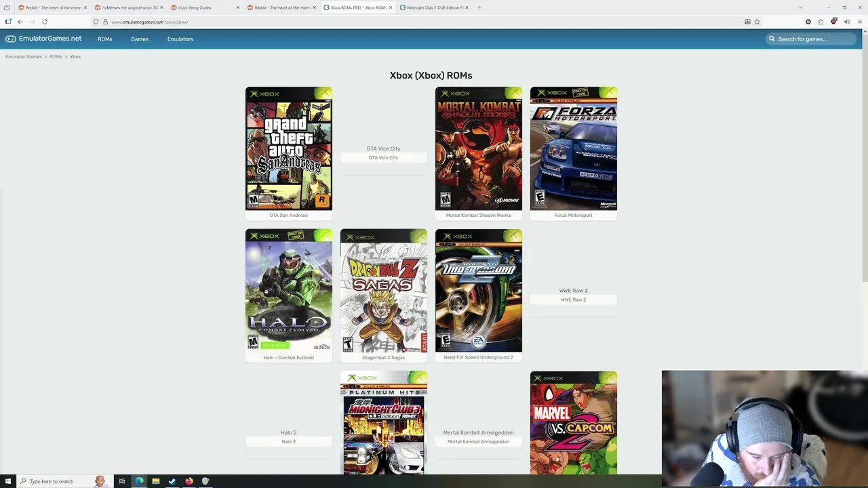The height and width of the screenshot is (488, 868).
Task: Open the Emulators menu in site header
Action: [x=180, y=39]
